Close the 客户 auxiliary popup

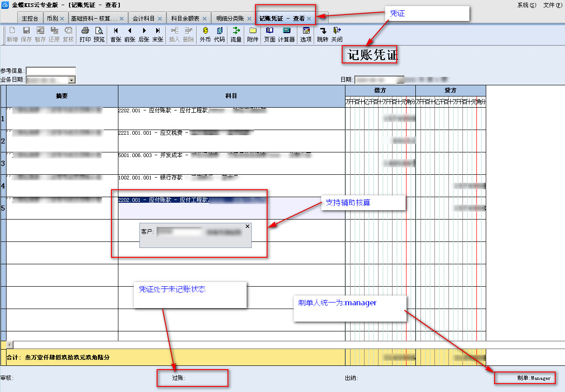pos(248,226)
